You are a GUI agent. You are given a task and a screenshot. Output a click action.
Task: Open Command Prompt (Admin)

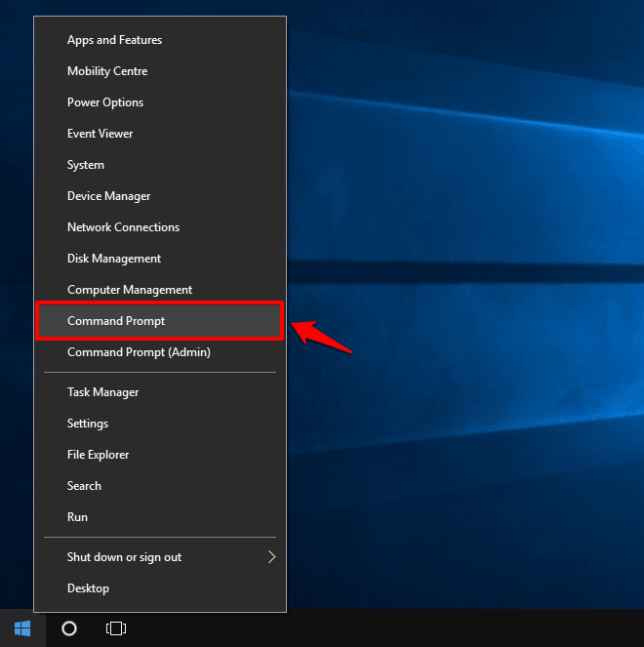click(139, 352)
